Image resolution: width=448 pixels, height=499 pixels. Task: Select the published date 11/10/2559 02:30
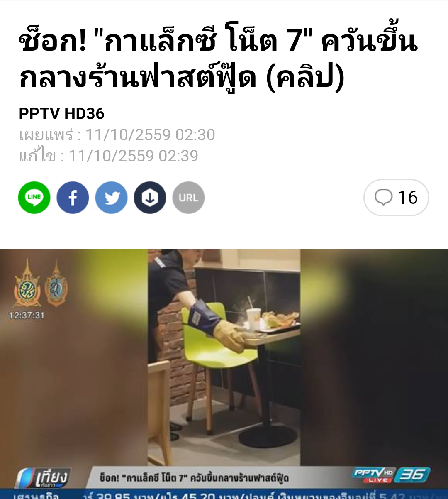point(150,135)
